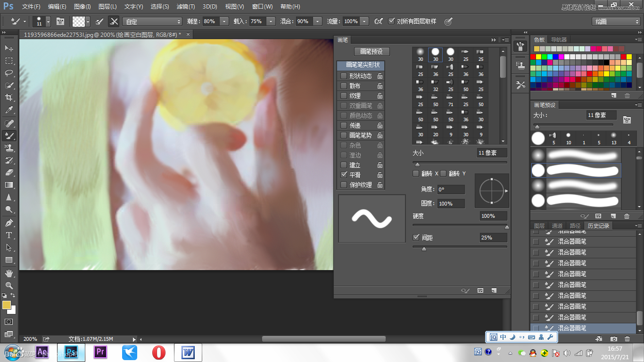Click the 画笔预设 button

click(372, 51)
